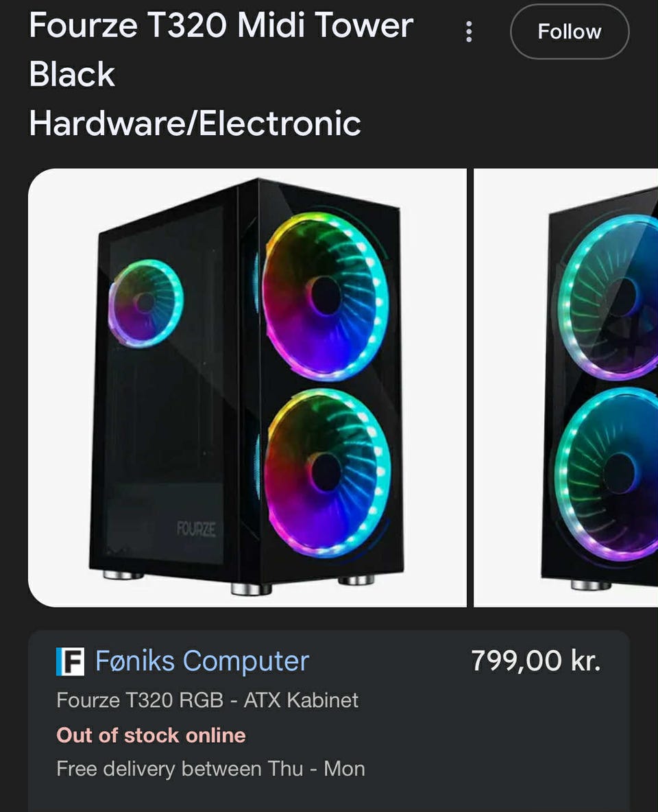Click the chrome front-corner foot of first case
This screenshot has height=812, width=658.
(251, 589)
